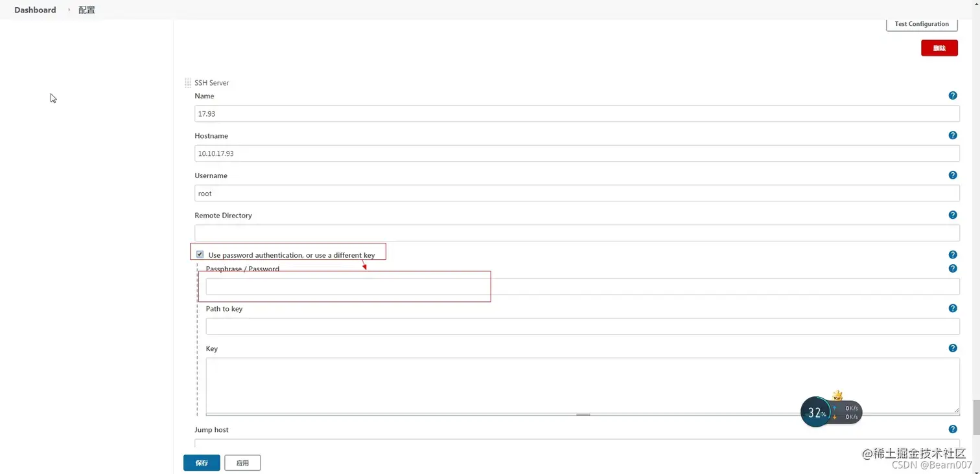This screenshot has height=474, width=980.
Task: Open help for password authentication checkbox
Action: [952, 255]
